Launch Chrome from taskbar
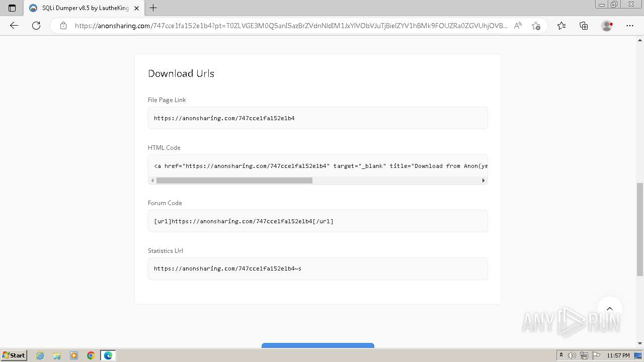Viewport: 644px width, 362px height. (91, 355)
